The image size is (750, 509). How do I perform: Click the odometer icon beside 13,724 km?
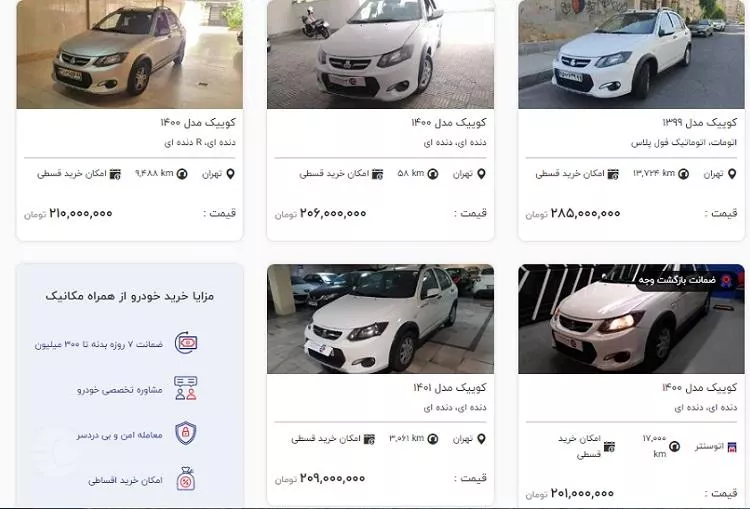coord(684,174)
